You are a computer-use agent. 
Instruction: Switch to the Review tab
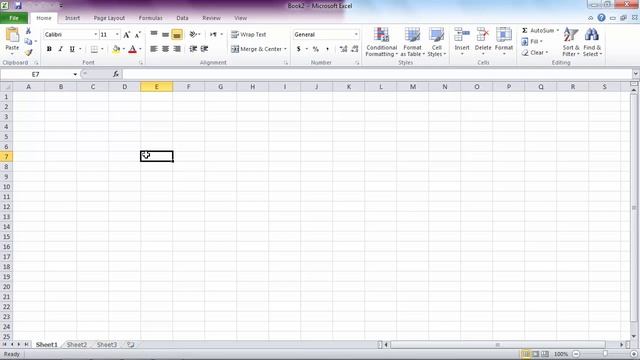(211, 18)
